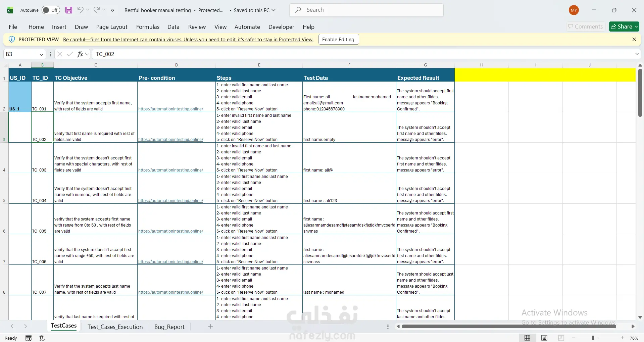Cancel the formula bar entry
The image size is (644, 342).
pos(60,54)
